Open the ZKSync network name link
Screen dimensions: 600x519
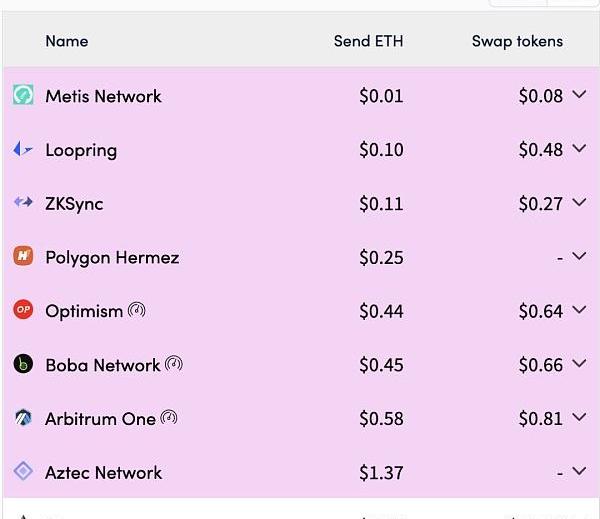74,204
